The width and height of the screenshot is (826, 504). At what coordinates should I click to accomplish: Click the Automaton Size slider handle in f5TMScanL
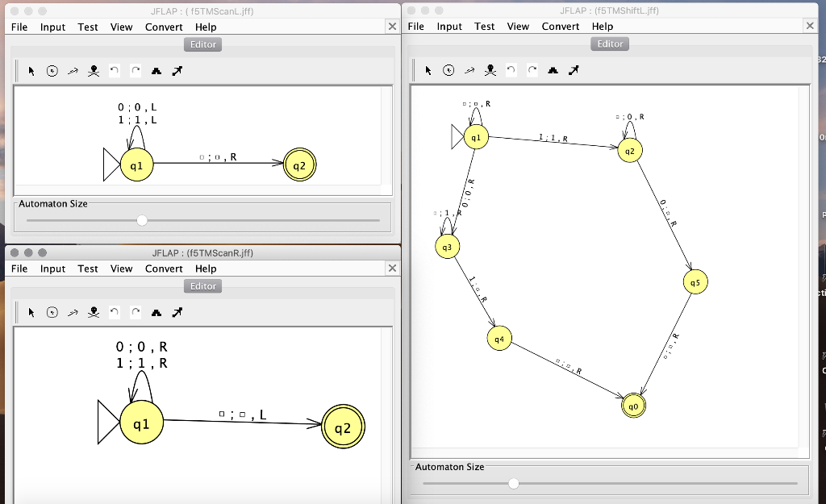point(142,219)
